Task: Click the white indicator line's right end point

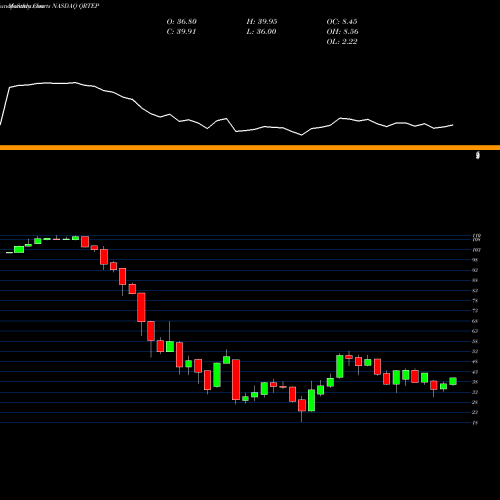Action: coord(453,125)
